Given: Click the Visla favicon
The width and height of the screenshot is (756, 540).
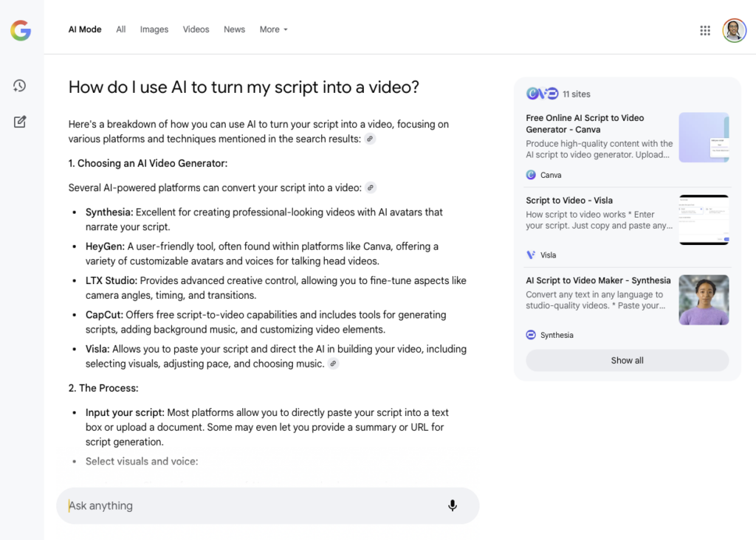Looking at the screenshot, I should [531, 255].
